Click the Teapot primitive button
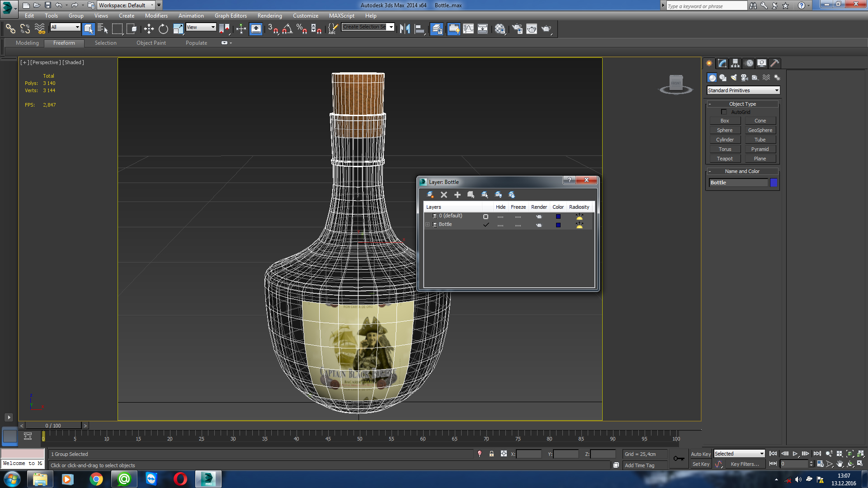The height and width of the screenshot is (488, 868). pos(725,159)
